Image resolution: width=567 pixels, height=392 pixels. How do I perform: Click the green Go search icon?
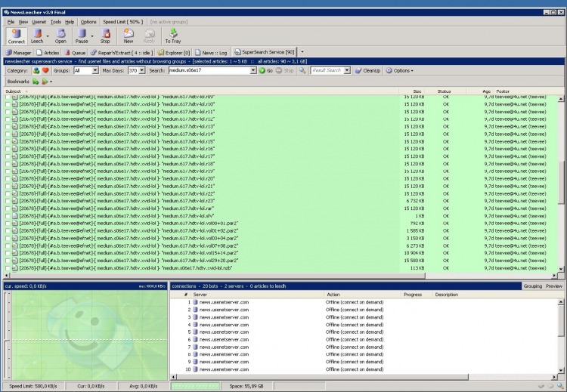[x=262, y=70]
